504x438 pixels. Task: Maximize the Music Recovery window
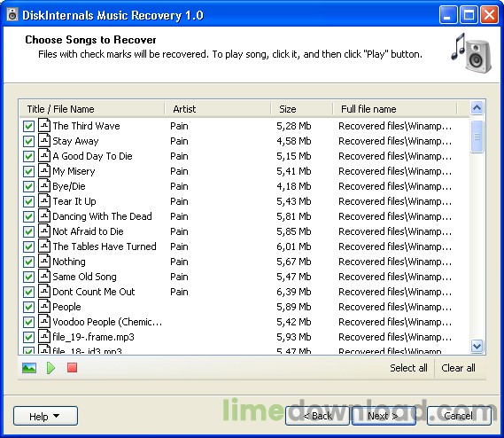pos(469,14)
